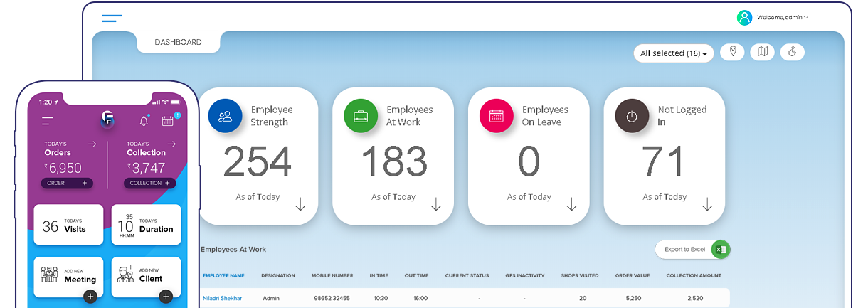Click the DESIGNATION column header

(278, 275)
